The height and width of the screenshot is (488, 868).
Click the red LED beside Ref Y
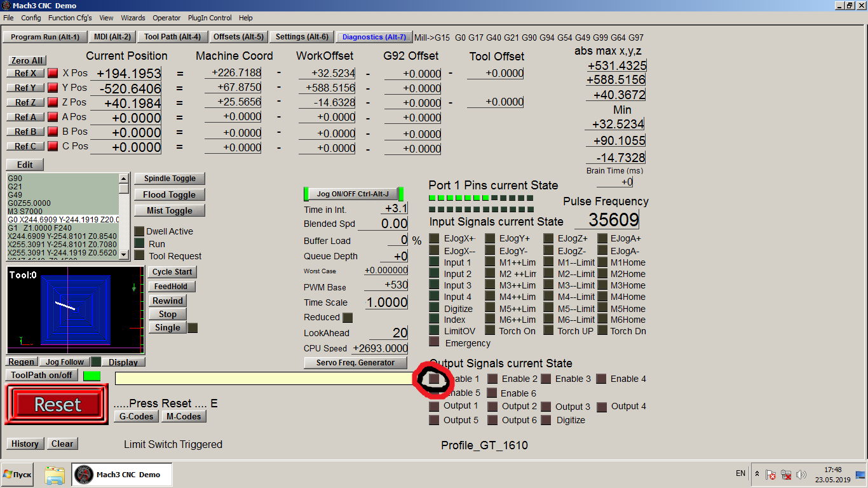coord(53,88)
